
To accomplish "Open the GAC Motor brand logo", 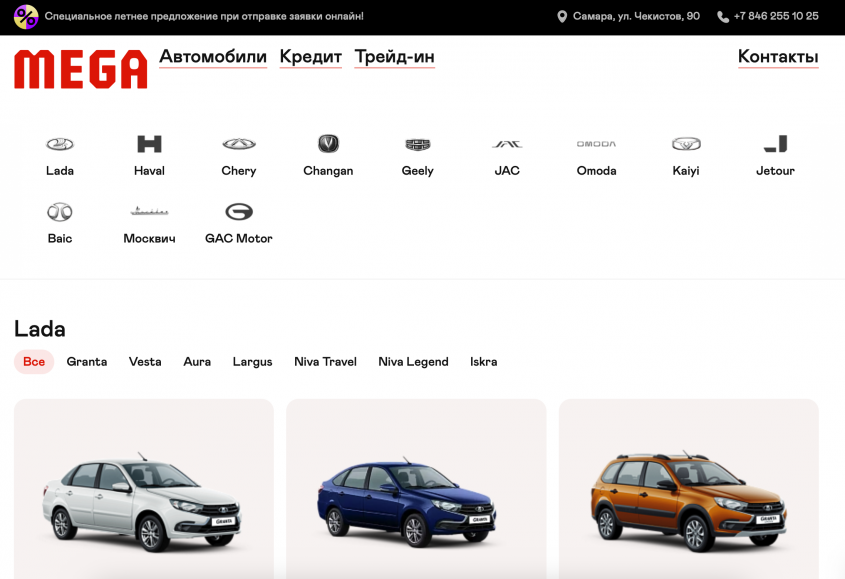I will 239,212.
